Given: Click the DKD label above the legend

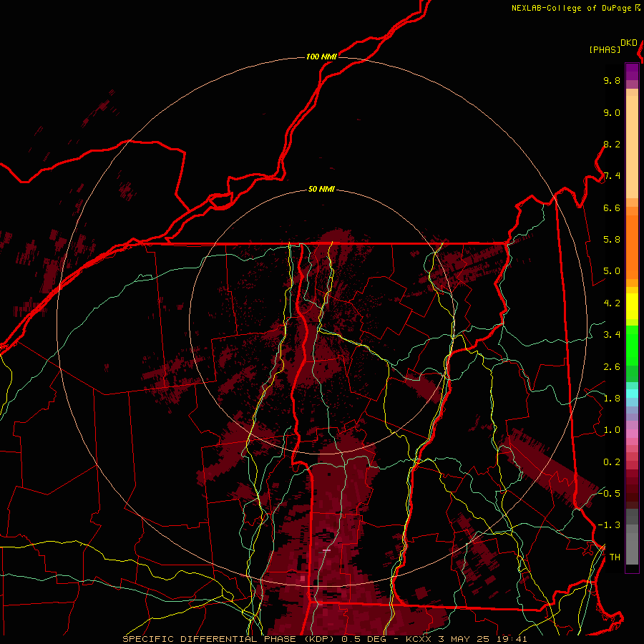Looking at the screenshot, I should click(629, 43).
